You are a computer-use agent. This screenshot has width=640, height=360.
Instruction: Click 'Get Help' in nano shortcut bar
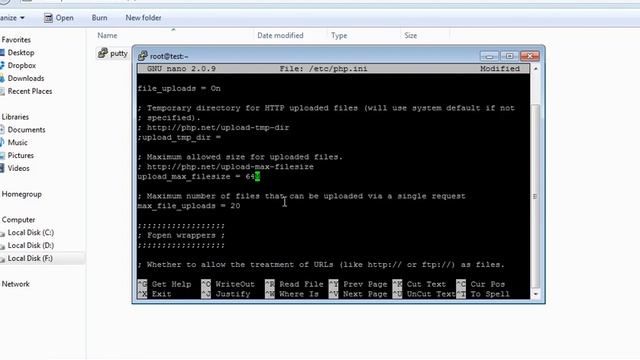coord(171,284)
